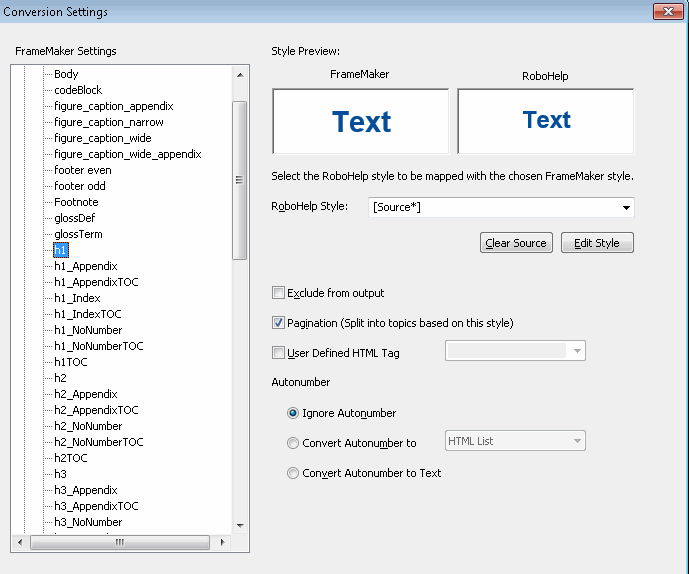689x574 pixels.
Task: Select the h3 style
Action: (61, 474)
